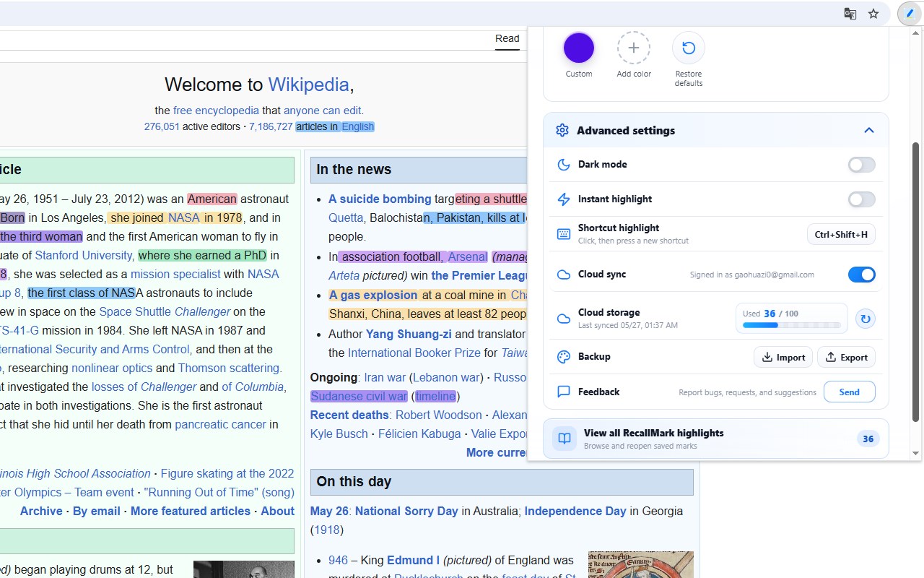The image size is (924, 578).
Task: Click the King Edmund I manuscript thumbnail
Action: pyautogui.click(x=641, y=564)
